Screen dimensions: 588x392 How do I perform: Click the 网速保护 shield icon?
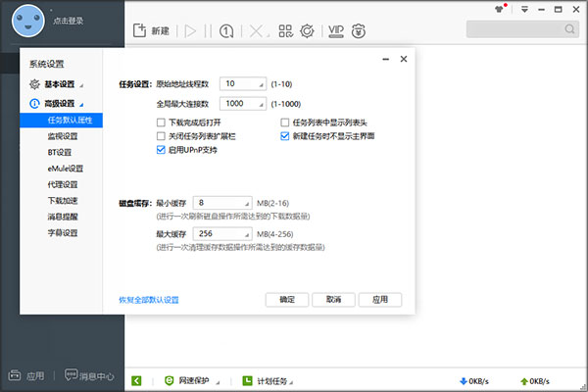(x=170, y=381)
